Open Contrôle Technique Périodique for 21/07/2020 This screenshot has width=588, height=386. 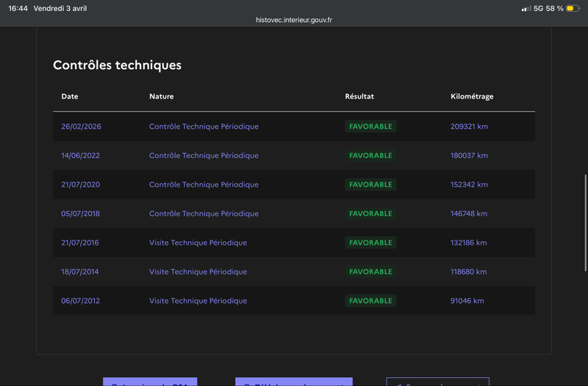point(204,185)
